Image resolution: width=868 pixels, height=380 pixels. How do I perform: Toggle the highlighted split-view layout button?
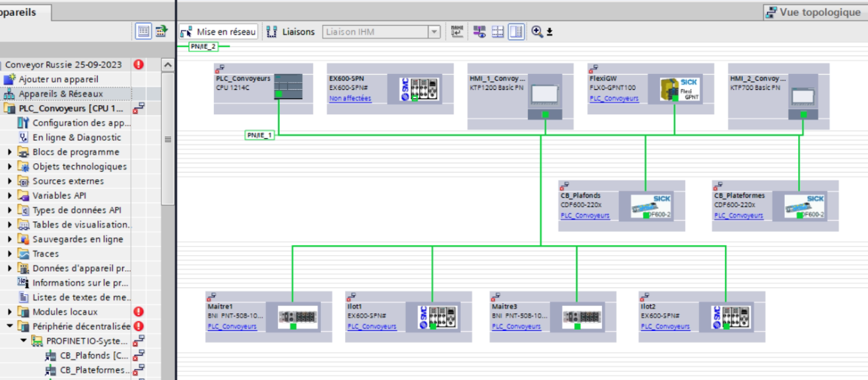[x=516, y=32]
